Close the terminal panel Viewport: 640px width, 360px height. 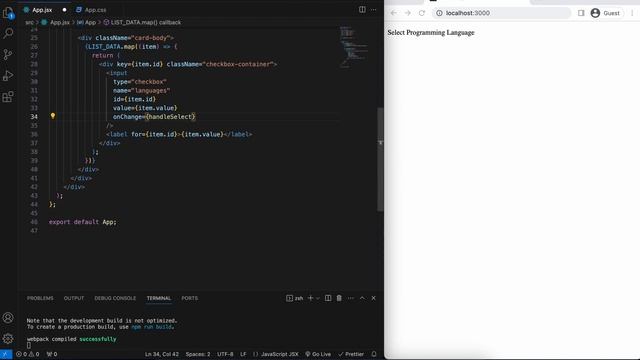pos(373,298)
